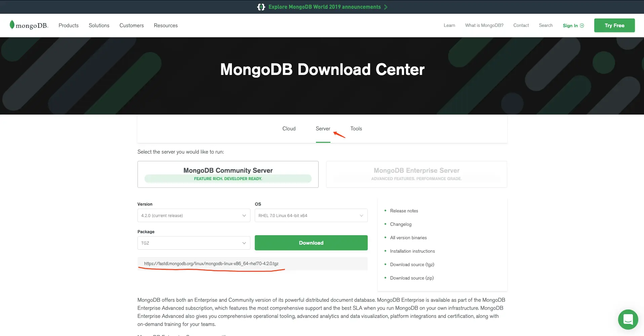Click Download source (tgz) link
Screen dimensions: 644x336
point(412,264)
